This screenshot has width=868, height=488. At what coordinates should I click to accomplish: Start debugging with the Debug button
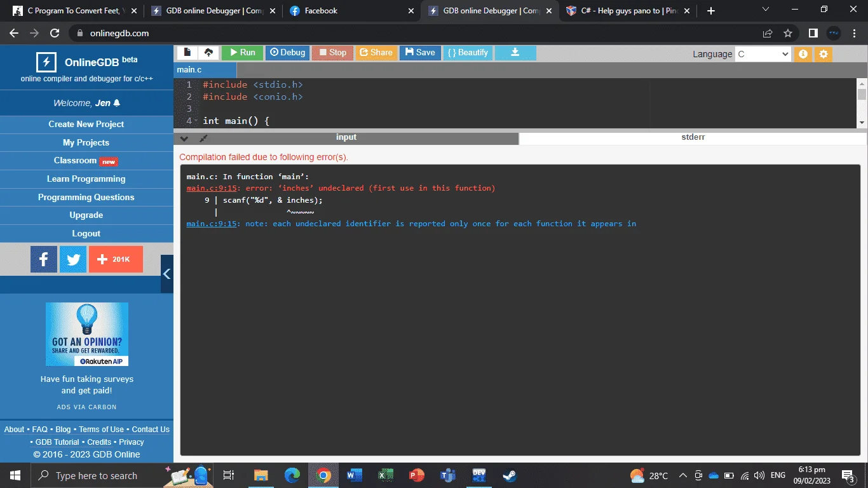[287, 53]
